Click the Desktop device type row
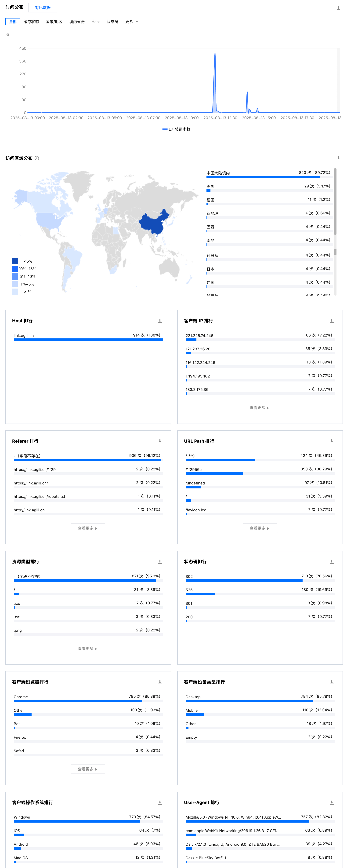The width and height of the screenshot is (347, 868). (x=260, y=698)
